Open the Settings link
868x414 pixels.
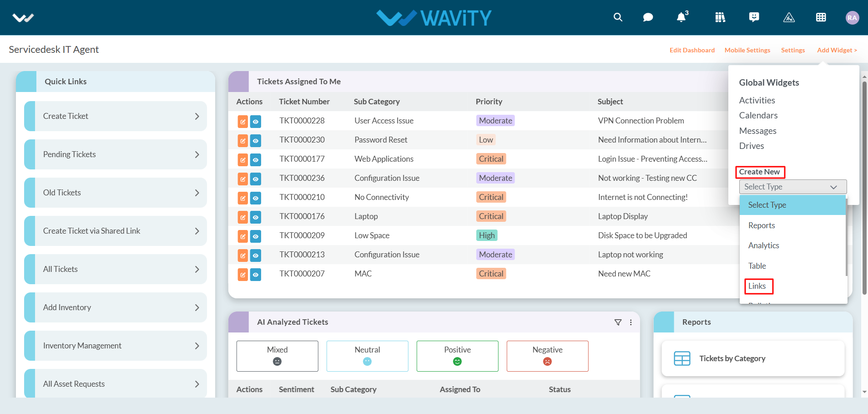pos(793,50)
